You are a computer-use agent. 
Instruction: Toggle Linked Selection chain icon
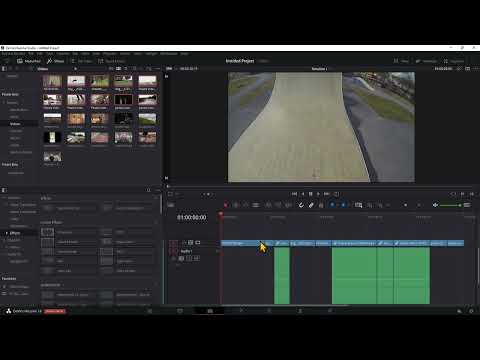tap(311, 205)
